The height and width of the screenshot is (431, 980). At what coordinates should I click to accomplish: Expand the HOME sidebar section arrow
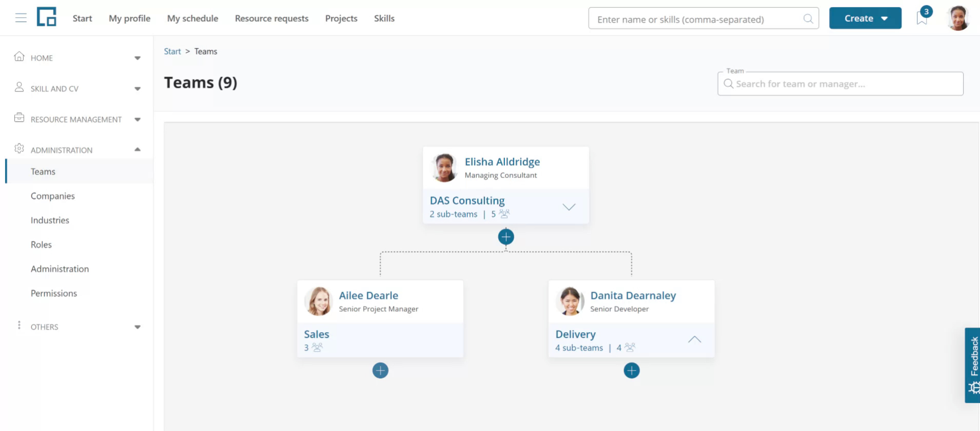(137, 58)
